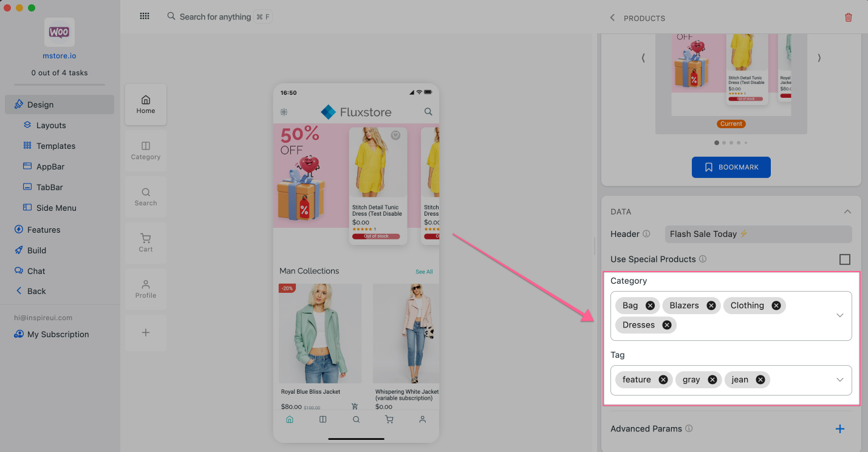
Task: Expand the Category dropdown arrow
Action: [840, 315]
